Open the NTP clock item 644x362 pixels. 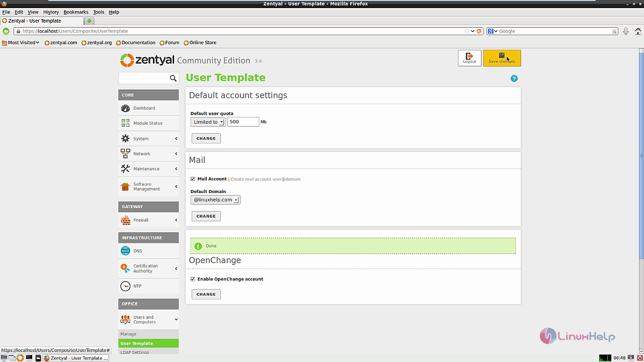coord(148,286)
